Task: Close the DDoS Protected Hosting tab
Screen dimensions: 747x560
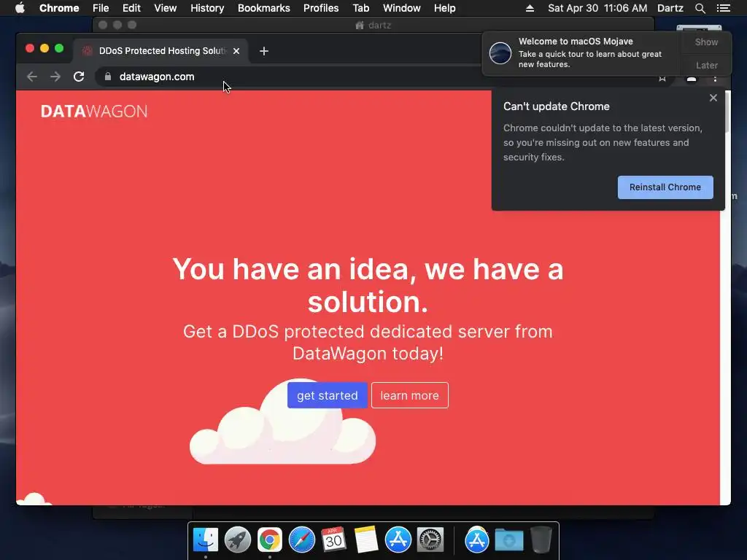Action: (236, 51)
